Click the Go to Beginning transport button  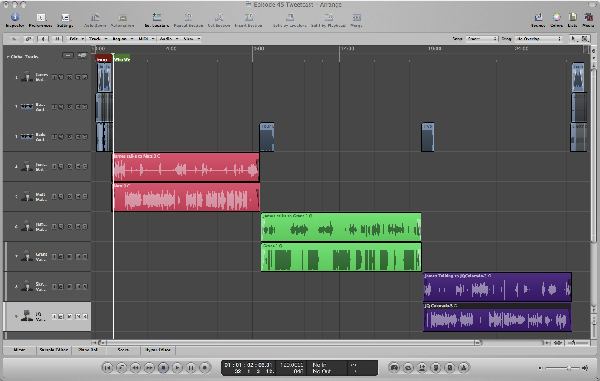(x=108, y=368)
